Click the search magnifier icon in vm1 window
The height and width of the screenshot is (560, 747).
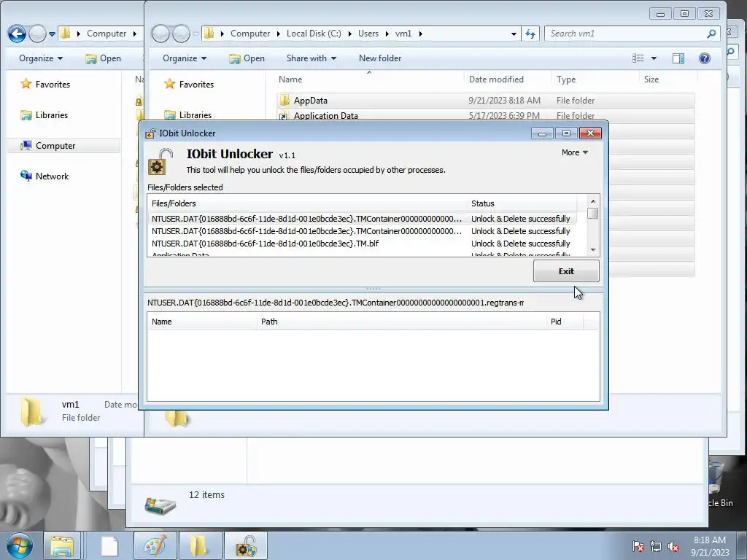point(712,34)
